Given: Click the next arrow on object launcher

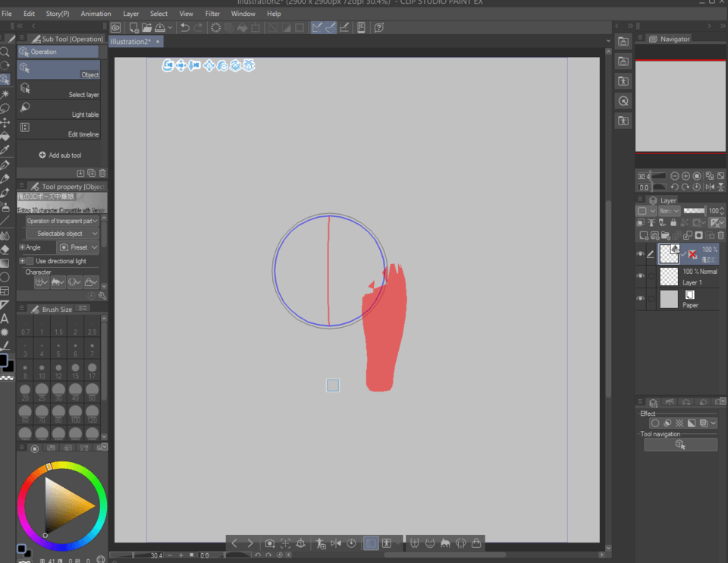Looking at the screenshot, I should tap(250, 543).
